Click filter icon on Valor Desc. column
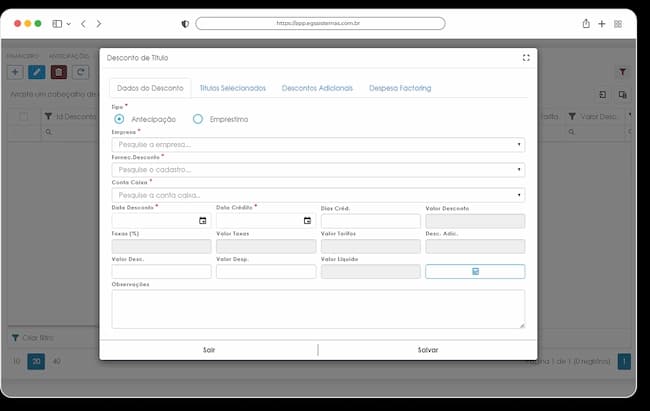 [572, 117]
